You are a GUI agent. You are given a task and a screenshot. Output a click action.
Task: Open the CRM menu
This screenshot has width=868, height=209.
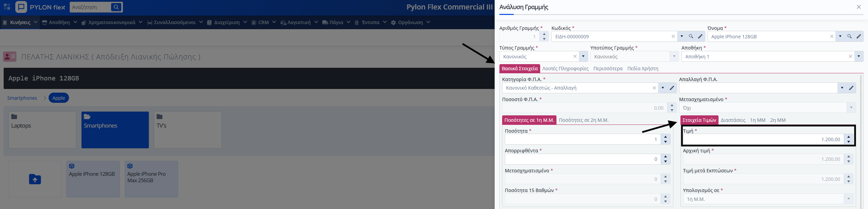[x=263, y=22]
